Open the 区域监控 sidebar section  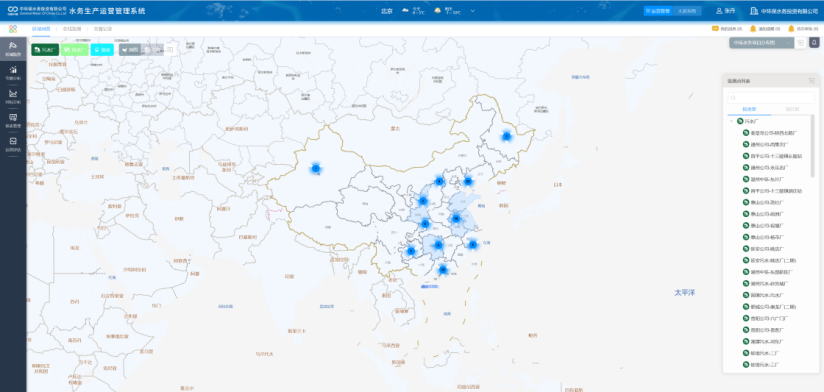click(13, 49)
